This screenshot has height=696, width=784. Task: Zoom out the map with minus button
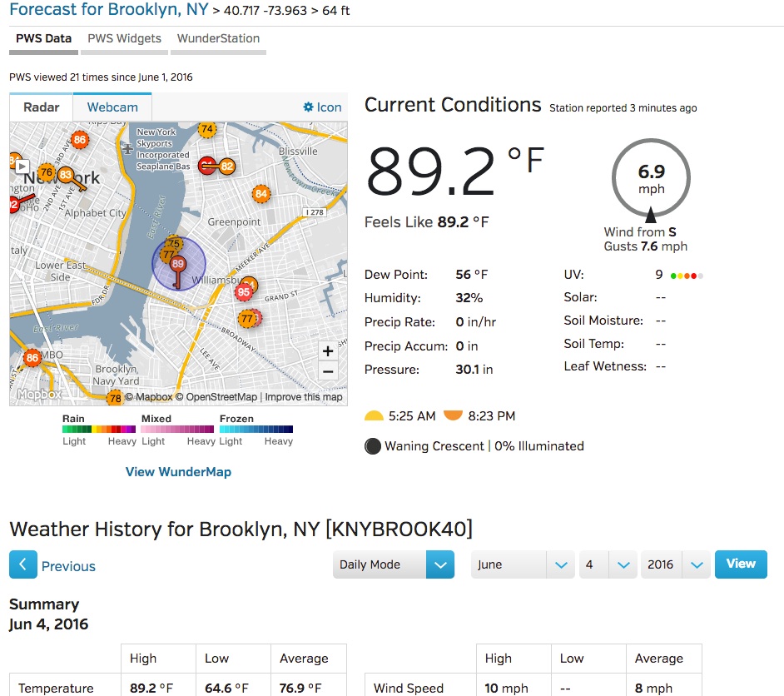tap(328, 371)
